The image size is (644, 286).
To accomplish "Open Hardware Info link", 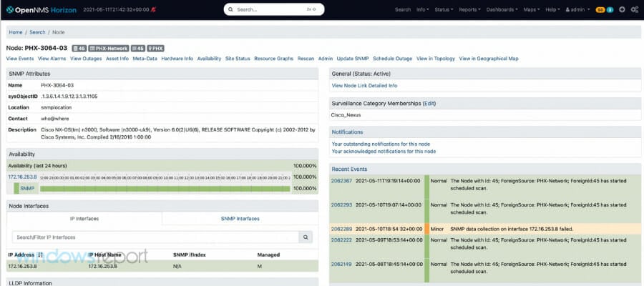I will [177, 59].
